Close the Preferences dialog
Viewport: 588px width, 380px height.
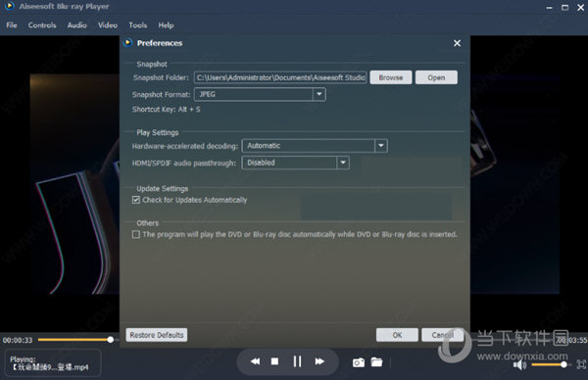click(457, 43)
